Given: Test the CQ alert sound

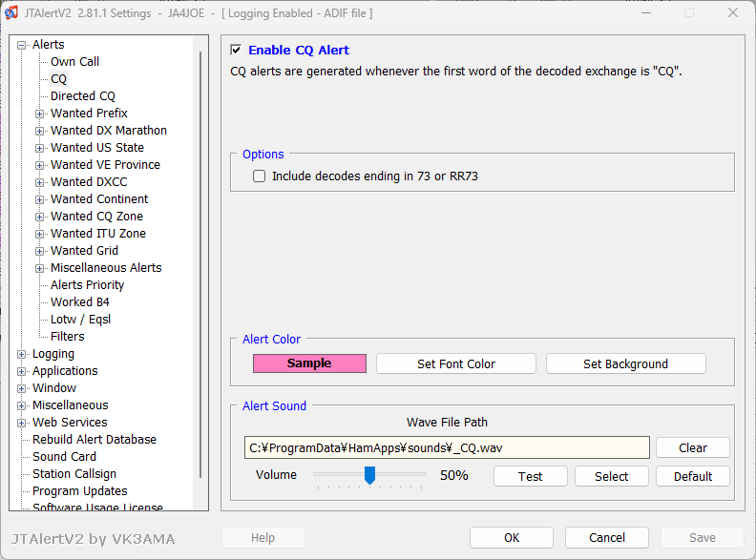Looking at the screenshot, I should [x=531, y=476].
